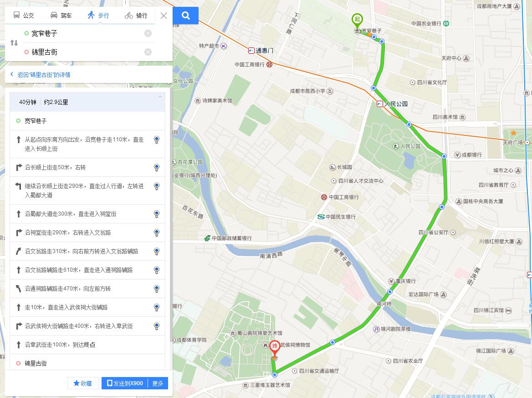Image resolution: width=532 pixels, height=398 pixels.
Task: Switch to 公交 transit tab
Action: coord(23,16)
